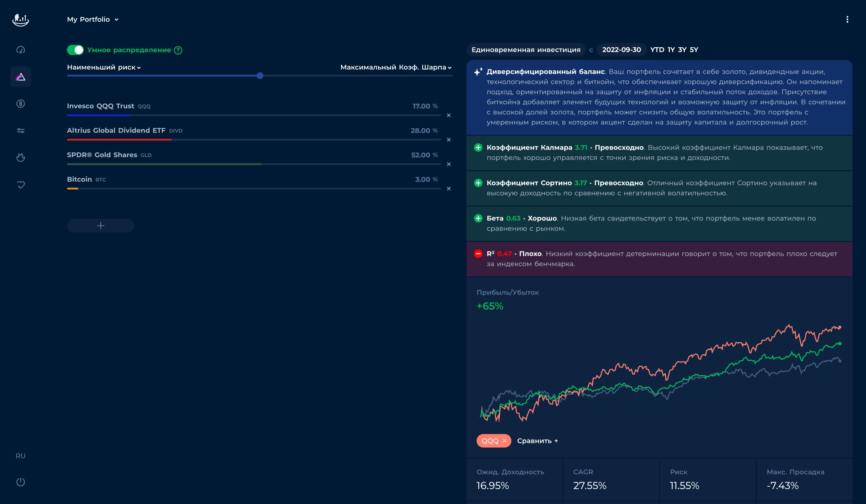Open the app logo home icon

(21, 20)
